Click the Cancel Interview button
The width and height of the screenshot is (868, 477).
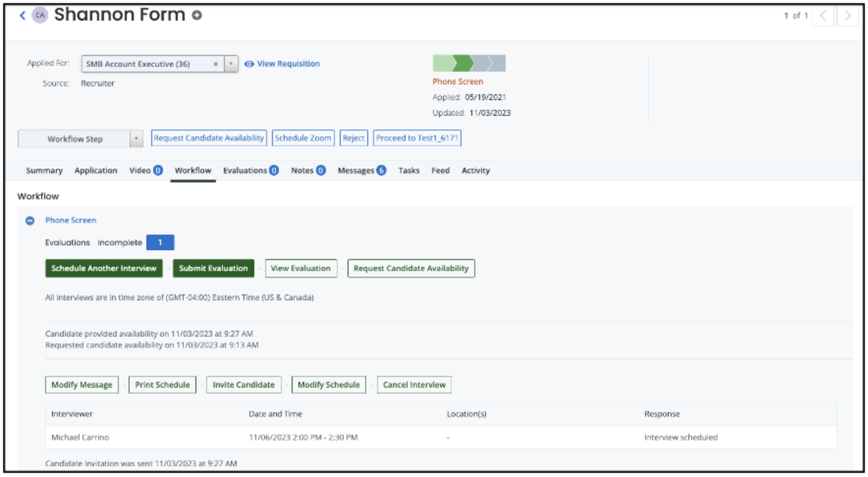coord(414,385)
